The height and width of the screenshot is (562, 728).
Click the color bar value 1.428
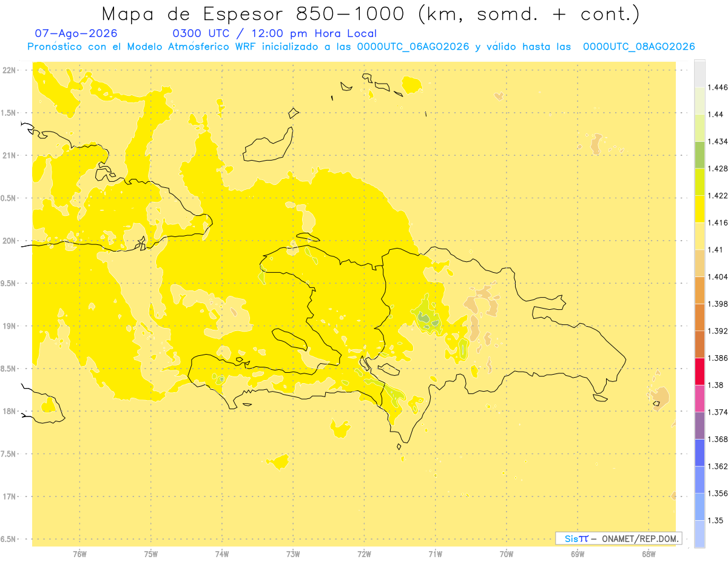click(x=718, y=169)
